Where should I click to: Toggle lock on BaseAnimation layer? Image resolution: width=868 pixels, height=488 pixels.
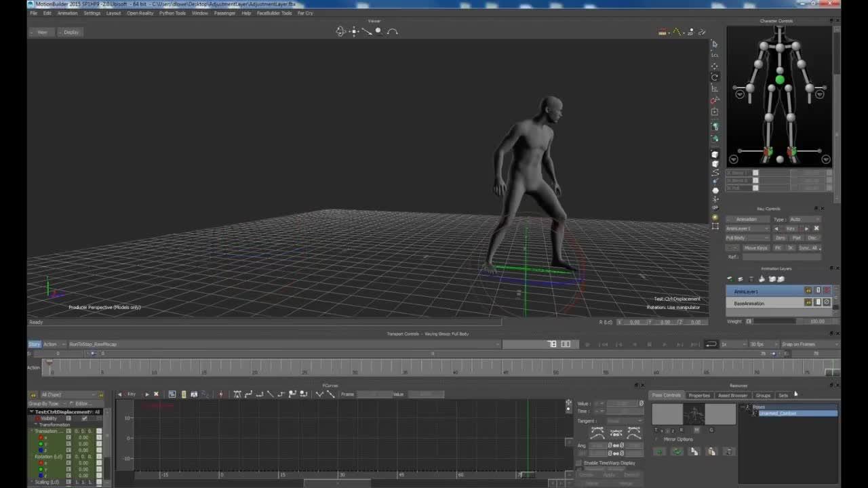click(x=818, y=302)
